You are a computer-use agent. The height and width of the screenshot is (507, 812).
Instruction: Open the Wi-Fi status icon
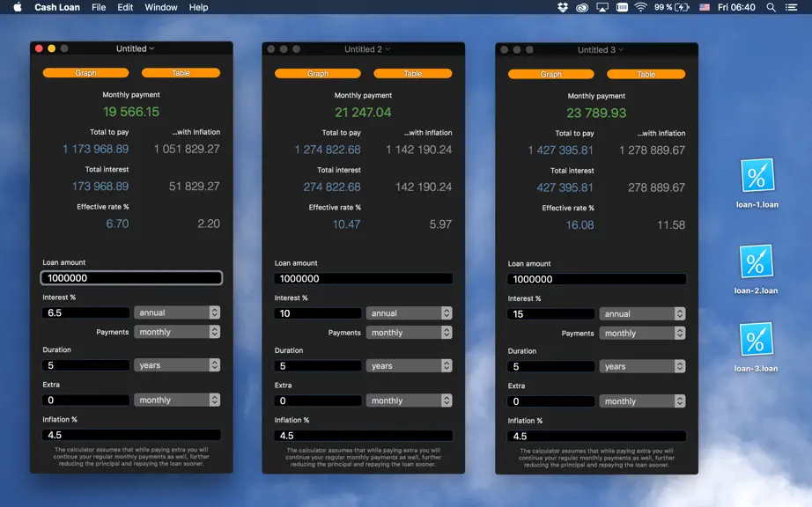640,7
